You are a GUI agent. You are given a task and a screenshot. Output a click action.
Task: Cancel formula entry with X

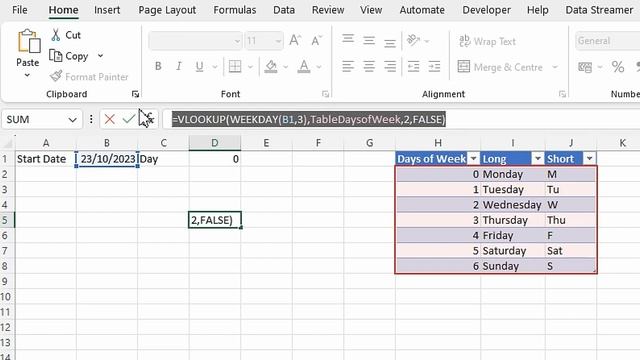(109, 119)
